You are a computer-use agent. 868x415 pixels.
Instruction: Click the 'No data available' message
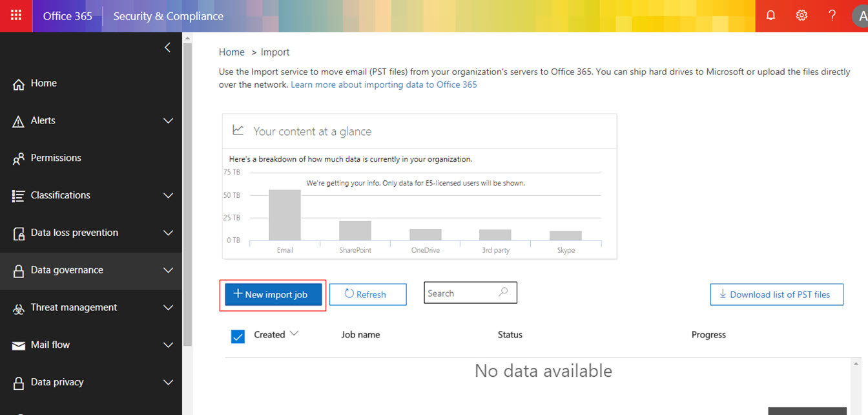pos(543,371)
